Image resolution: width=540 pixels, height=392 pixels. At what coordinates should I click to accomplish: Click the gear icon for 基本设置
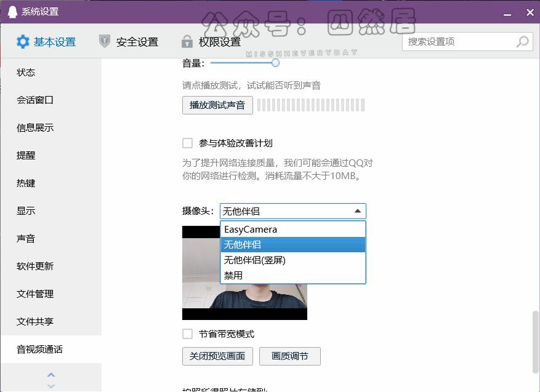(23, 42)
